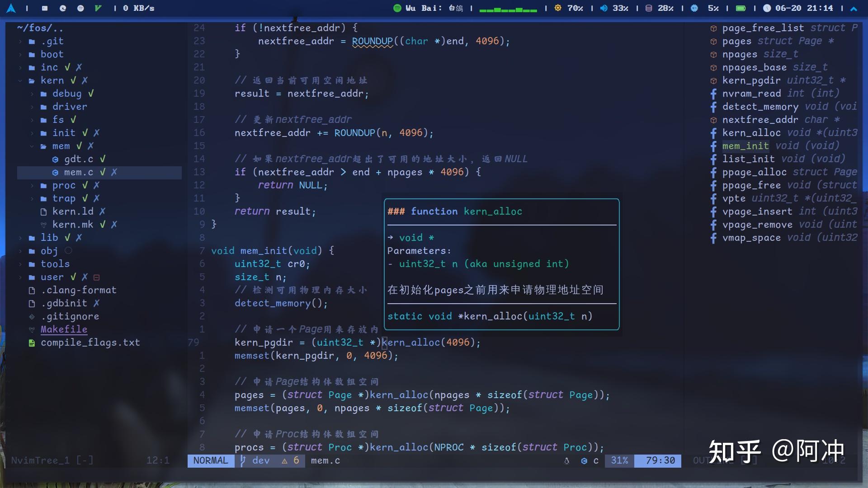The height and width of the screenshot is (488, 868).
Task: Click the warning count 6 in the statusline
Action: [296, 460]
